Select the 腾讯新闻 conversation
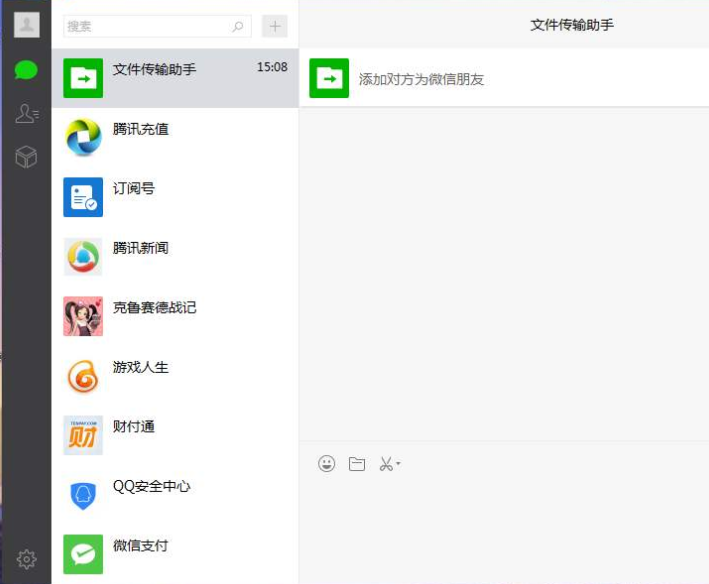This screenshot has width=709, height=584. pos(175,257)
